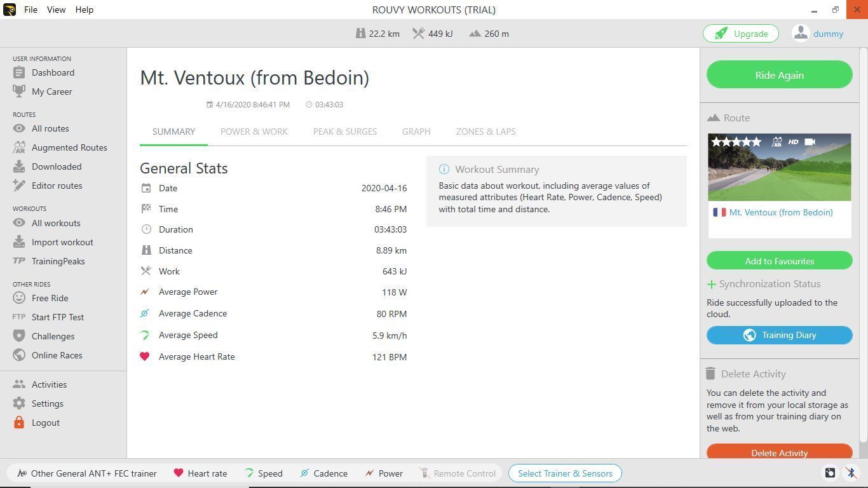Open the Zones & Laps tab
868x488 pixels.
[485, 132]
